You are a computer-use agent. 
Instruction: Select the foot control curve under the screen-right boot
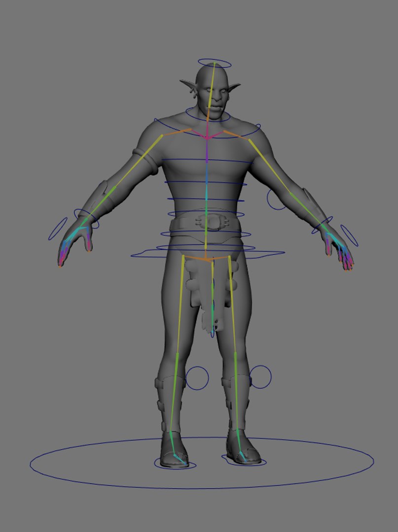click(x=244, y=460)
